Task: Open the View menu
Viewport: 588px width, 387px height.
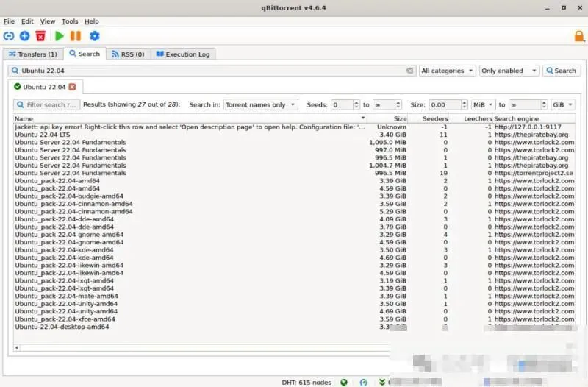Action: point(48,21)
